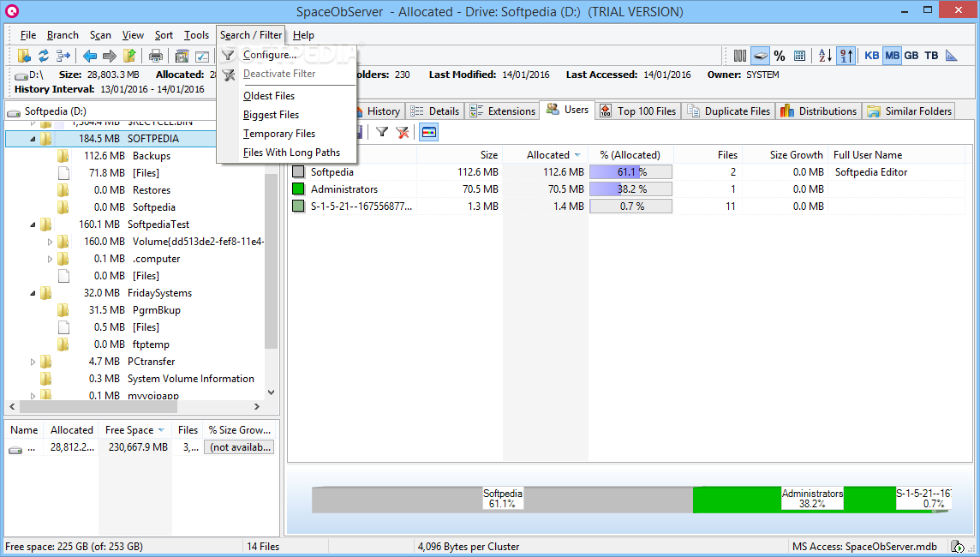The image size is (980, 557).
Task: Click the gray Softpedia color swatch
Action: (298, 172)
